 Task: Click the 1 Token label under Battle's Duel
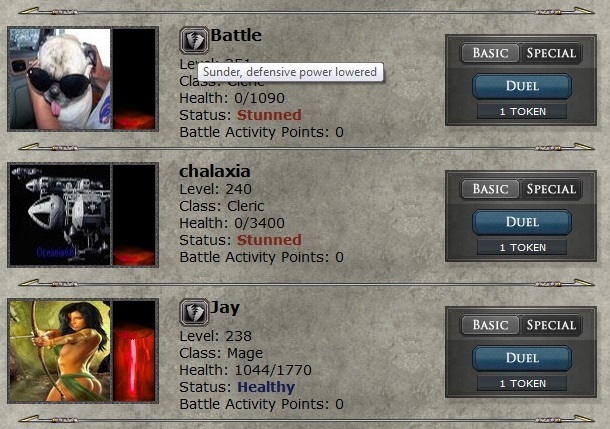coord(522,112)
